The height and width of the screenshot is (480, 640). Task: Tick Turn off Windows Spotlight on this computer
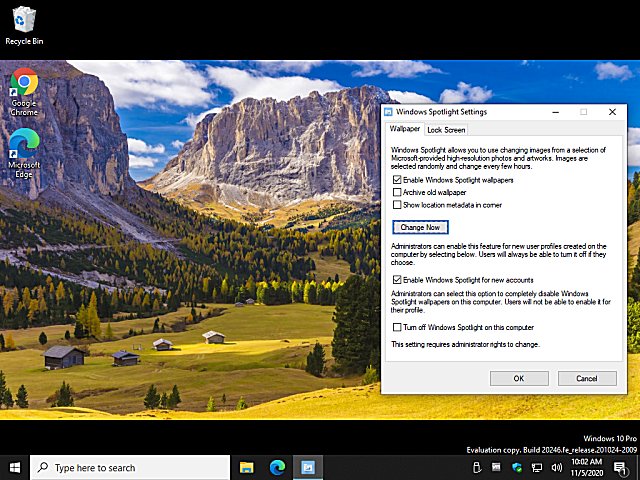coord(397,327)
